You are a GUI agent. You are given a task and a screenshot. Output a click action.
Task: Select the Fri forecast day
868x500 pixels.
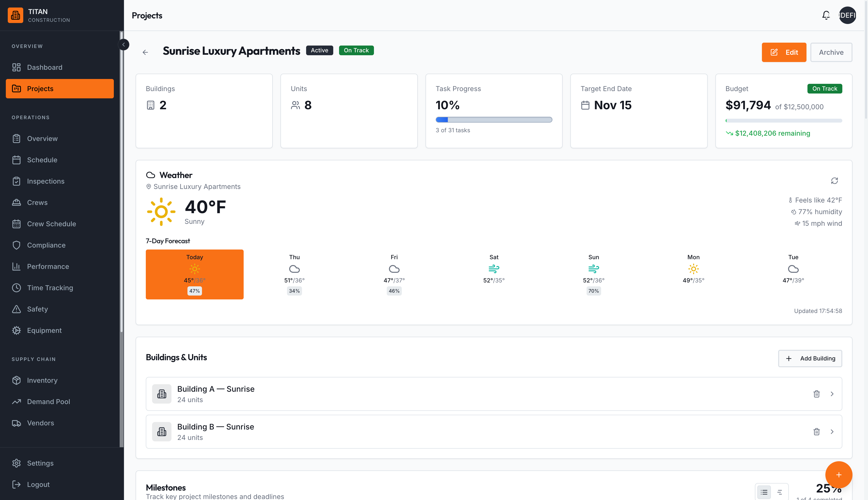[394, 274]
